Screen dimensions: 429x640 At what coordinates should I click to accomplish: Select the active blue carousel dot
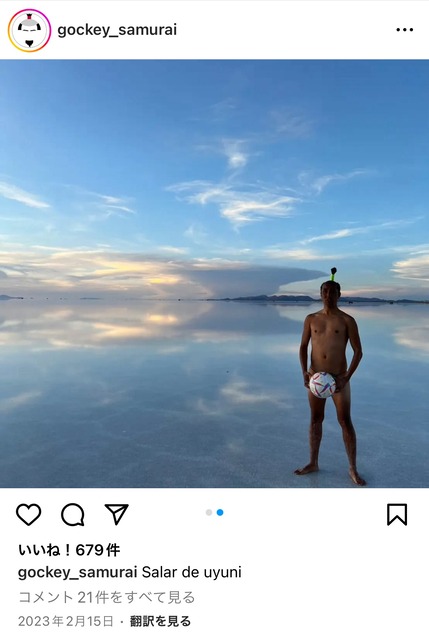click(220, 512)
